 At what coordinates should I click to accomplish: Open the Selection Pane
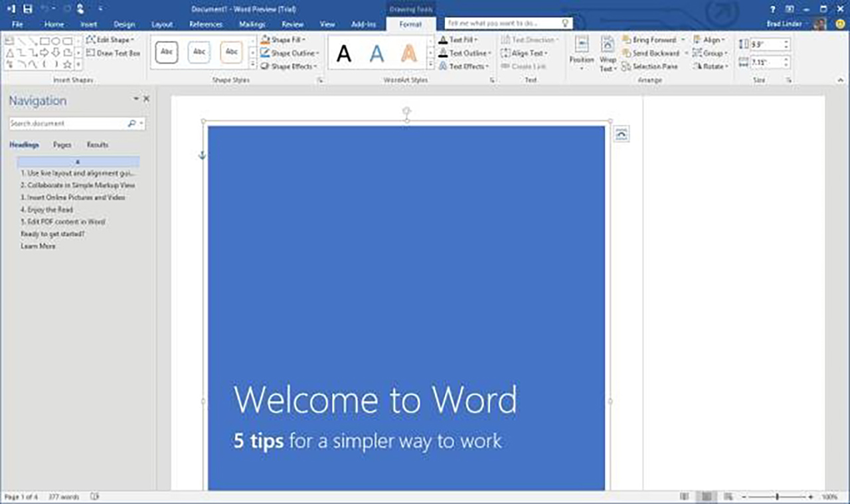click(x=650, y=66)
